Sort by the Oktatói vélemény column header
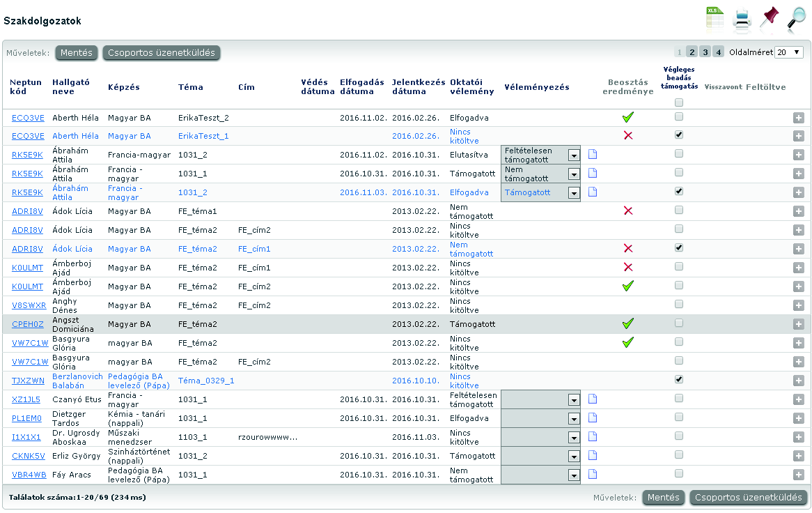Image resolution: width=812 pixels, height=513 pixels. click(x=471, y=86)
